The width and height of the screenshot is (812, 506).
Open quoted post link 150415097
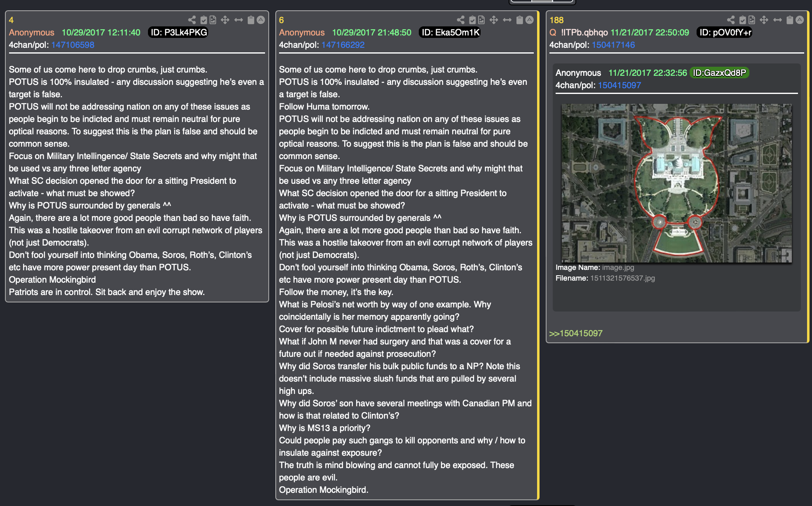pos(620,85)
